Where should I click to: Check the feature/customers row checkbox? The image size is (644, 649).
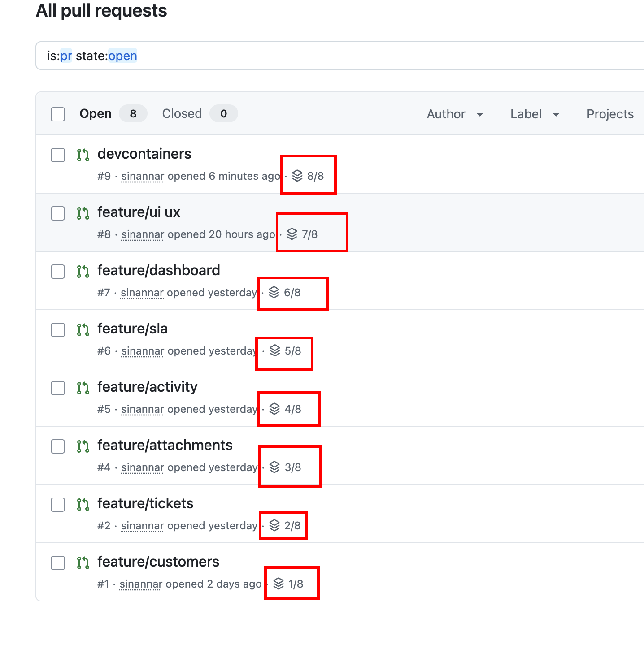(58, 563)
